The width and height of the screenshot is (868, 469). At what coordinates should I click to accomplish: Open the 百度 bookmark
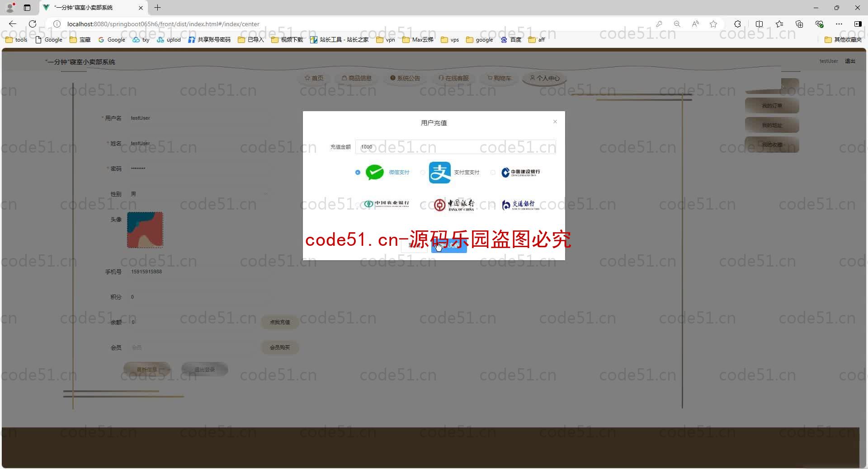pyautogui.click(x=511, y=40)
